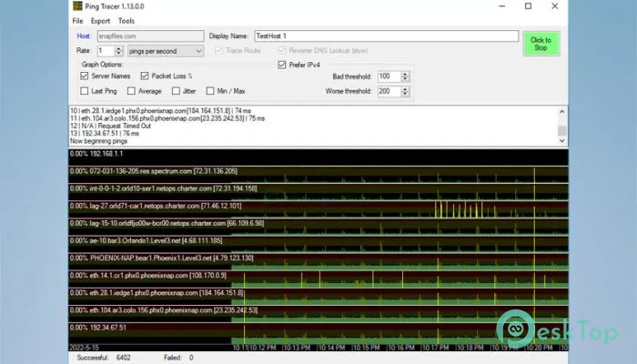
Task: Click the eth.104.ar3.colo.156 graph row
Action: coord(318,314)
